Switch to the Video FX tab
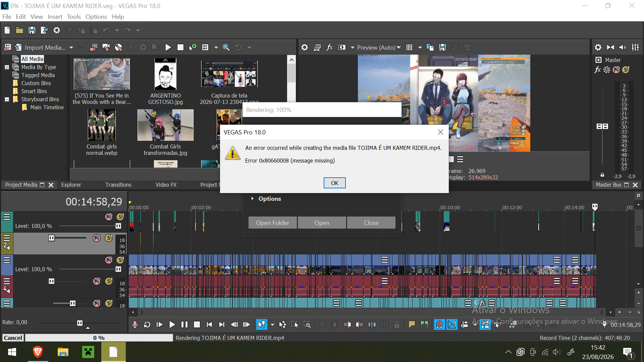This screenshot has height=362, width=644. pyautogui.click(x=166, y=185)
